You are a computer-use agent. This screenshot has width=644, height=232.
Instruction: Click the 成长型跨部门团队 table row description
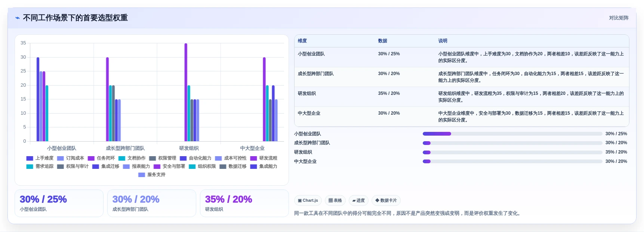(x=531, y=77)
